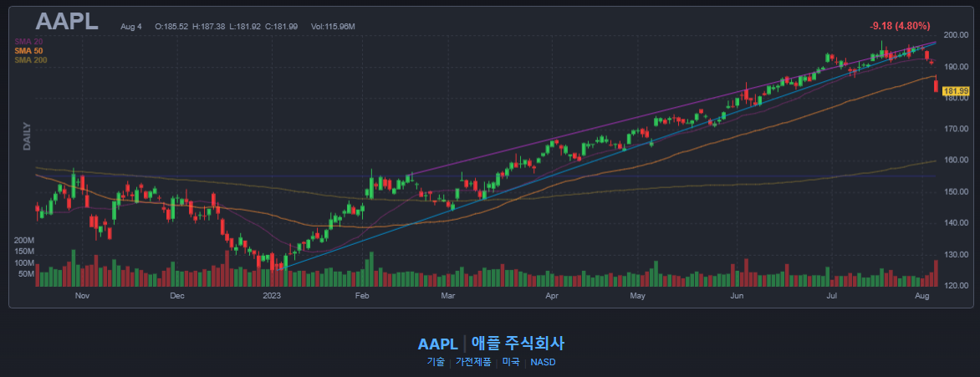980x377 pixels.
Task: Open the 가전제품 industry link
Action: coord(473,362)
